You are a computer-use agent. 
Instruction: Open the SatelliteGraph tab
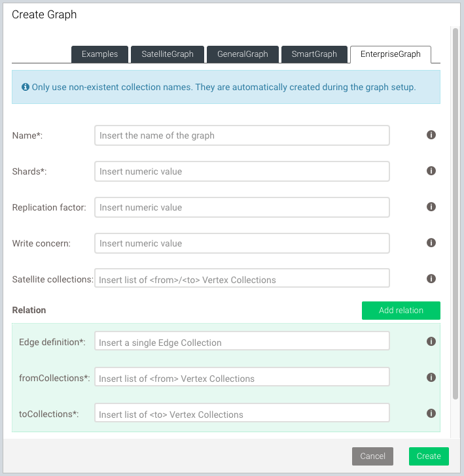[168, 54]
